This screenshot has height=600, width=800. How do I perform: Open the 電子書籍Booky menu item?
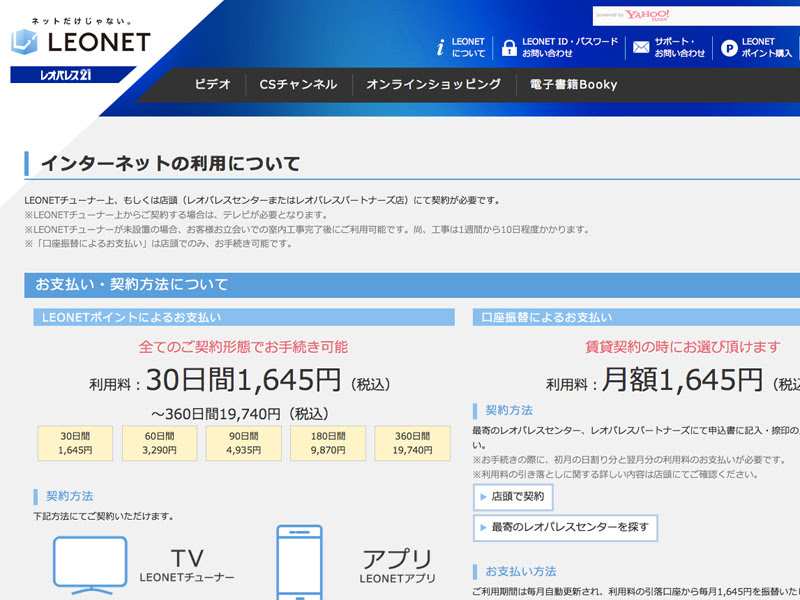coord(573,84)
